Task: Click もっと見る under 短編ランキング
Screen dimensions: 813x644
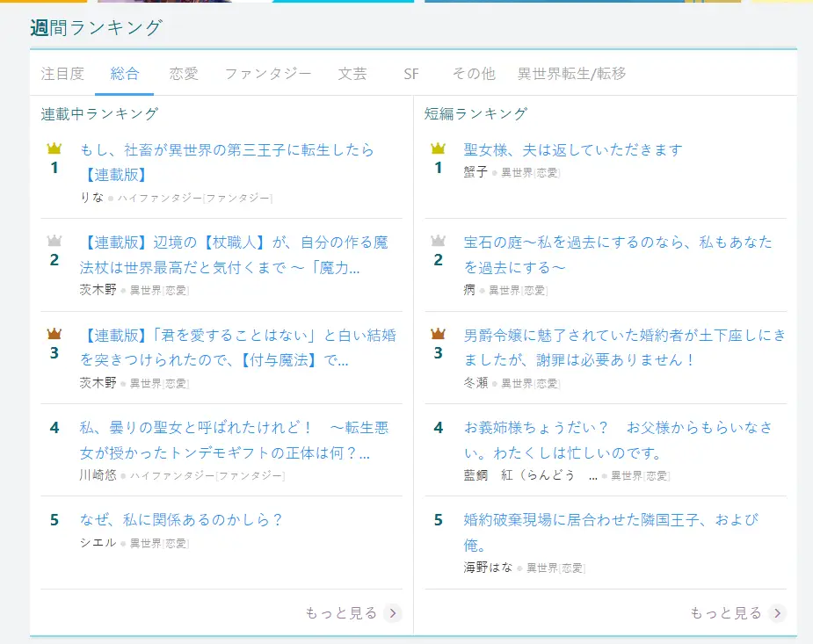Action: [725, 612]
